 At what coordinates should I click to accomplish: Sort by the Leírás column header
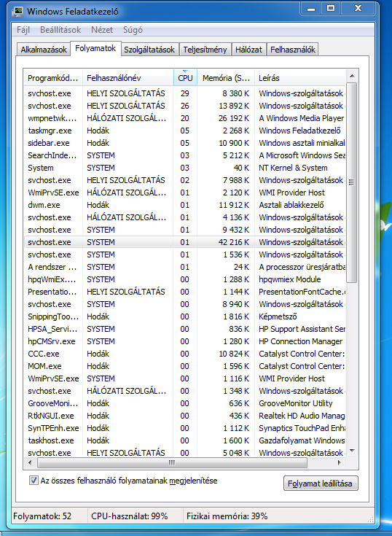point(300,78)
